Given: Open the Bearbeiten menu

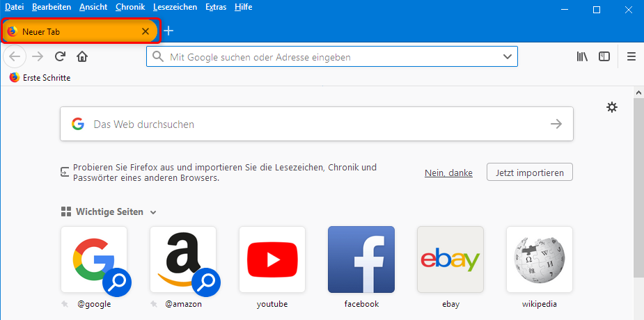Looking at the screenshot, I should (52, 7).
